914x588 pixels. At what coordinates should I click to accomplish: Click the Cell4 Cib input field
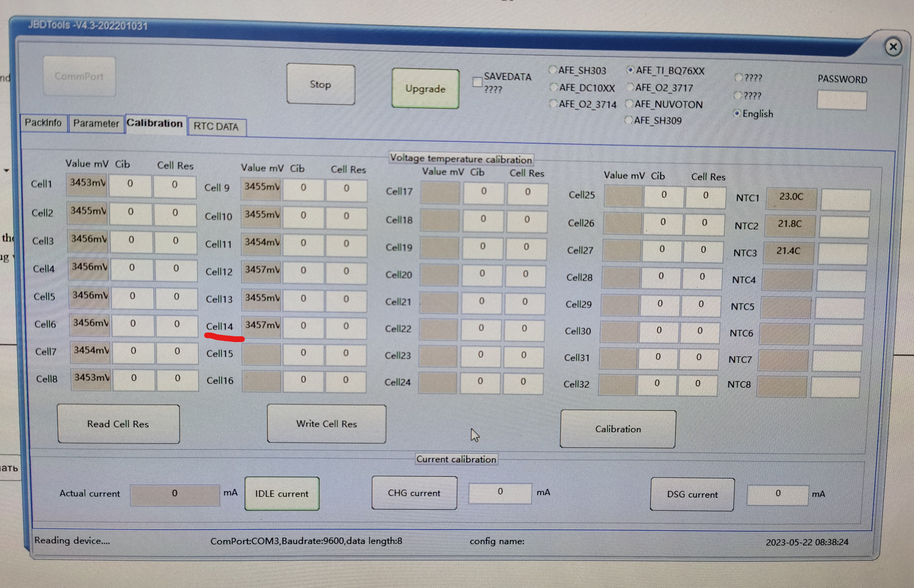pos(132,269)
